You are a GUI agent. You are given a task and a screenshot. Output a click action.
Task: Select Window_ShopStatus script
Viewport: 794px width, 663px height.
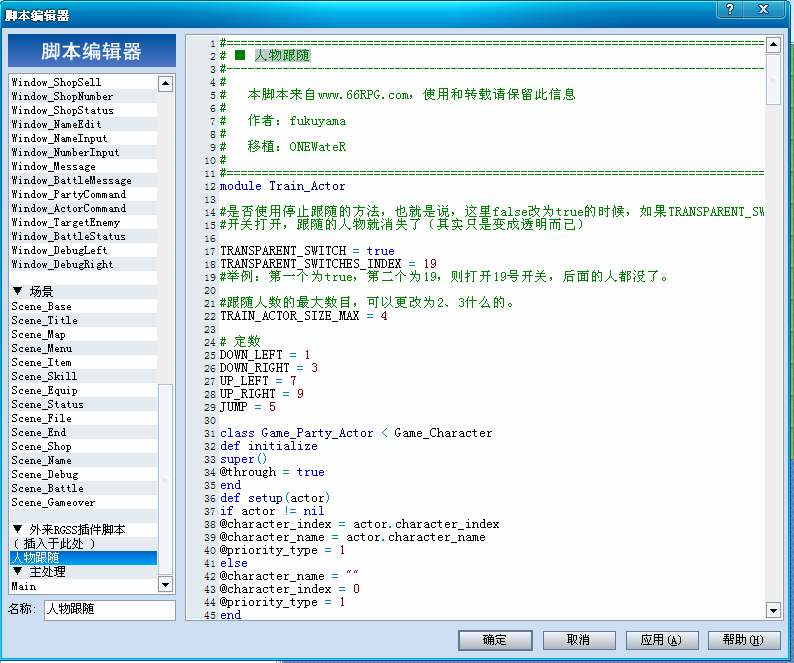click(84, 110)
